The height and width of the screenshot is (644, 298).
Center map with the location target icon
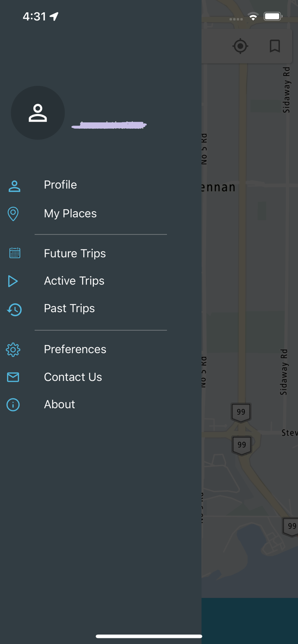point(240,46)
